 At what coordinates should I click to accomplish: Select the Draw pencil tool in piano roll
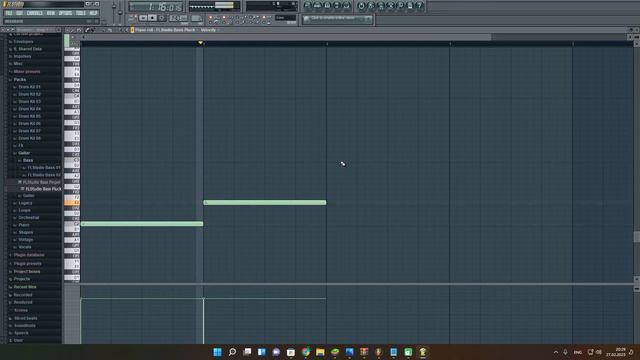click(x=87, y=30)
